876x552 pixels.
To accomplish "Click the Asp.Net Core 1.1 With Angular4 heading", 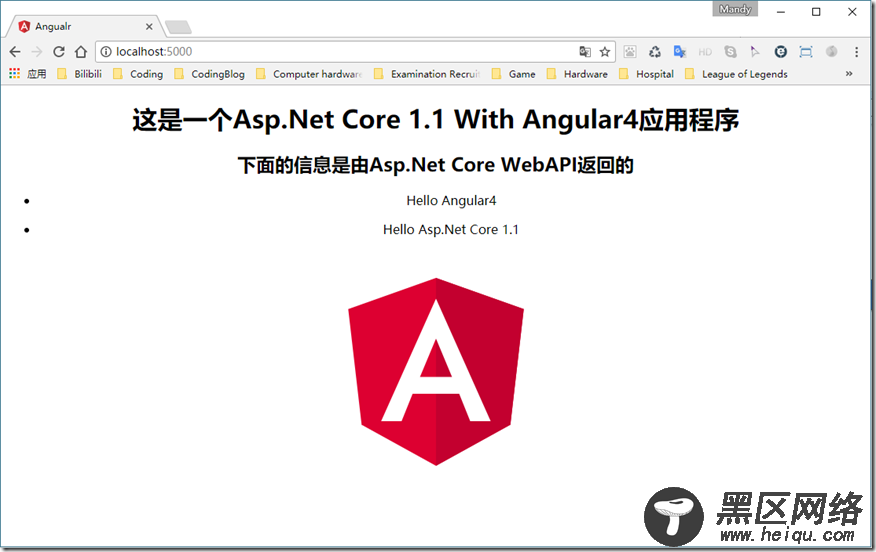I will click(x=435, y=120).
